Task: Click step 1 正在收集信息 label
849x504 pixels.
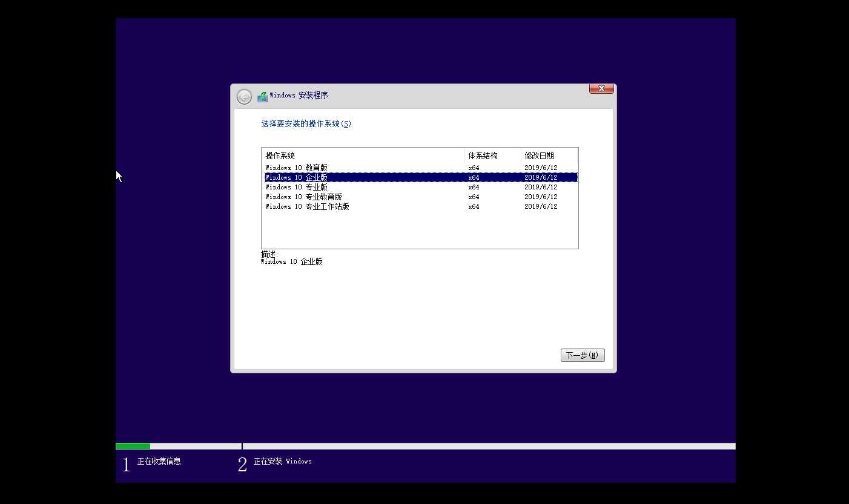Action: click(x=159, y=461)
